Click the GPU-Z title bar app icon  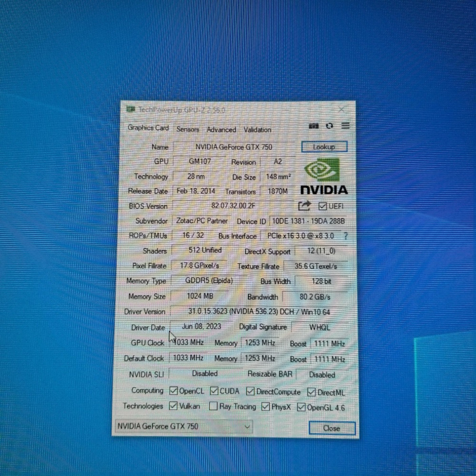pyautogui.click(x=131, y=109)
